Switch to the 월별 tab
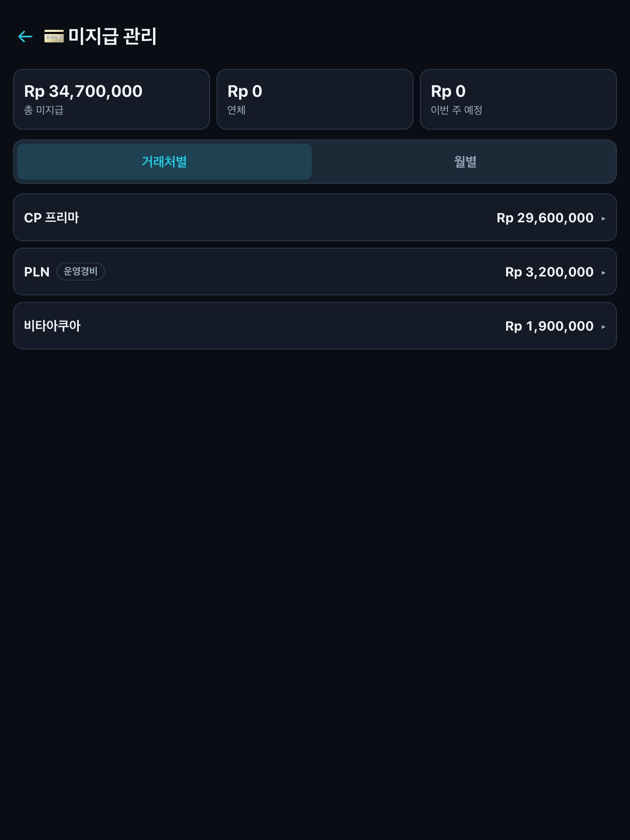The height and width of the screenshot is (840, 630). pos(466,162)
